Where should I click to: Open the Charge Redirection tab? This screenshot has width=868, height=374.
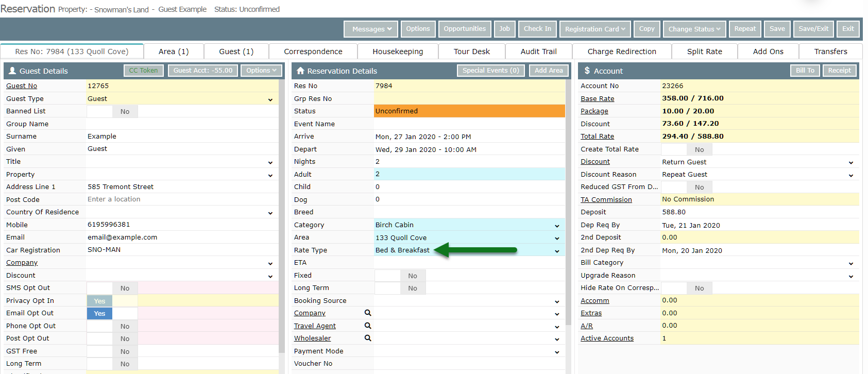coord(622,52)
